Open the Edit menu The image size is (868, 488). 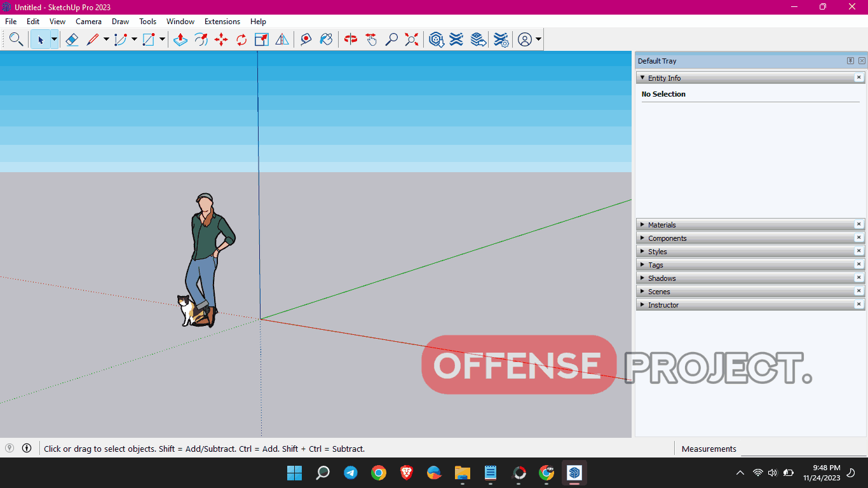33,22
